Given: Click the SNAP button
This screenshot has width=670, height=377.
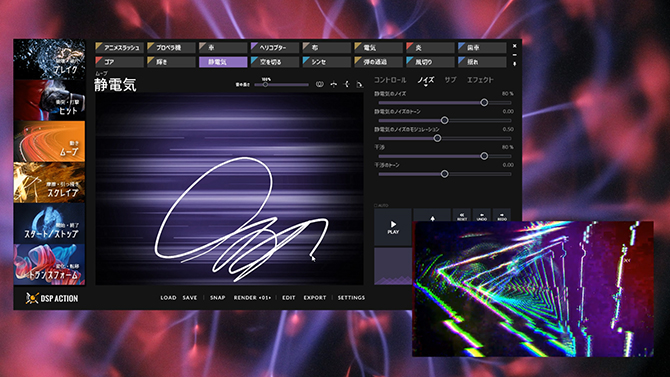Looking at the screenshot, I should 217,297.
